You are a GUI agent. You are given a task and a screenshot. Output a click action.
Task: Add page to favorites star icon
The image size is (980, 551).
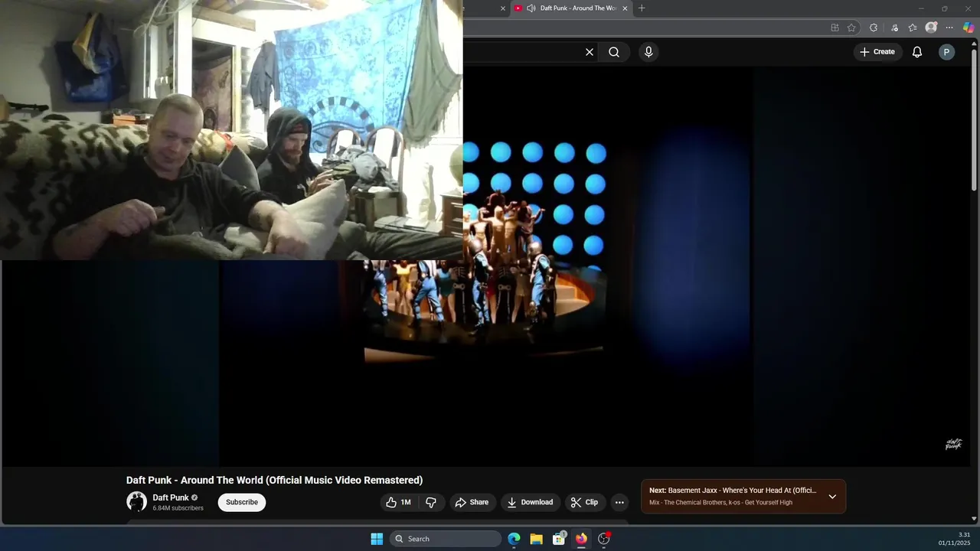point(851,28)
